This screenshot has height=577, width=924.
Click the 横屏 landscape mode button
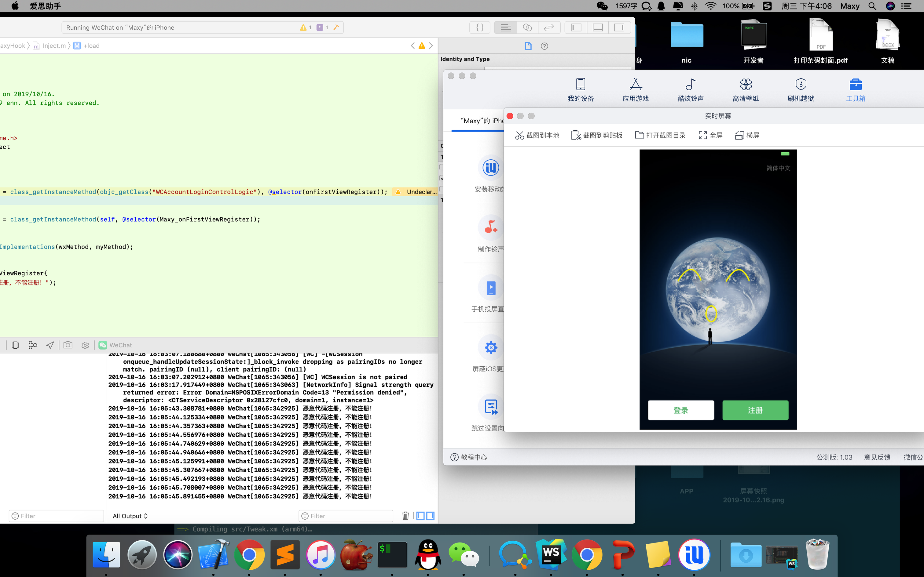click(747, 136)
